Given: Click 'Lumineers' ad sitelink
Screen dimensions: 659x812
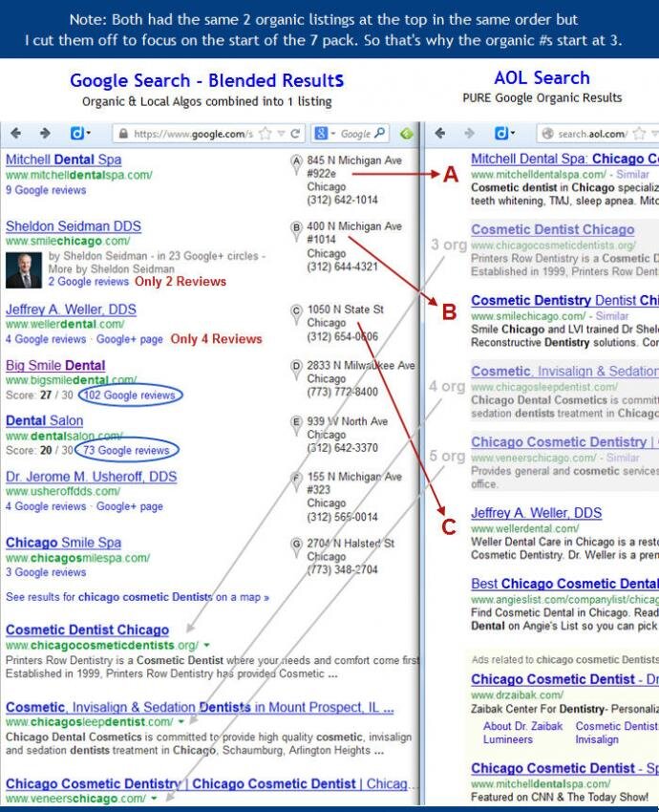Looking at the screenshot, I should pyautogui.click(x=508, y=739).
